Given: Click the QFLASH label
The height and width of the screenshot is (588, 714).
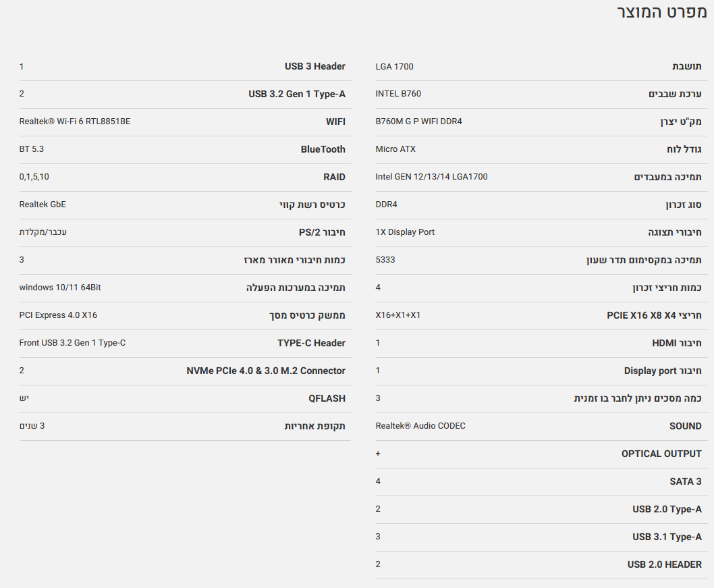Looking at the screenshot, I should 327,398.
